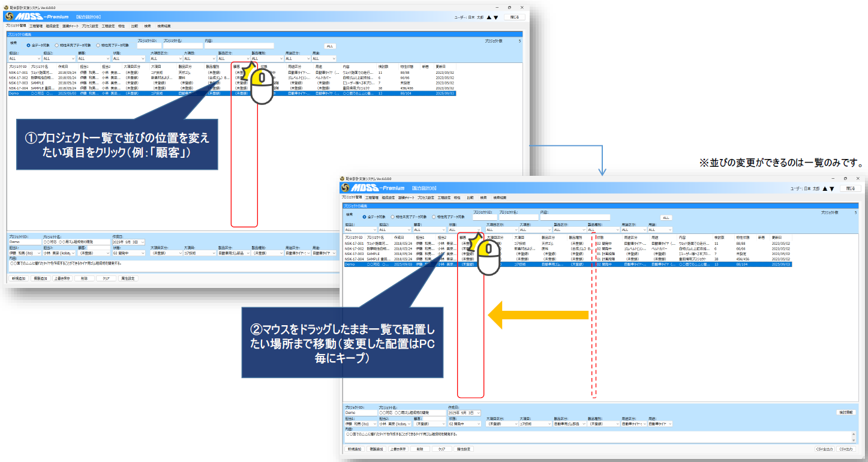Click the down triangle icon in the back window header

coord(495,17)
